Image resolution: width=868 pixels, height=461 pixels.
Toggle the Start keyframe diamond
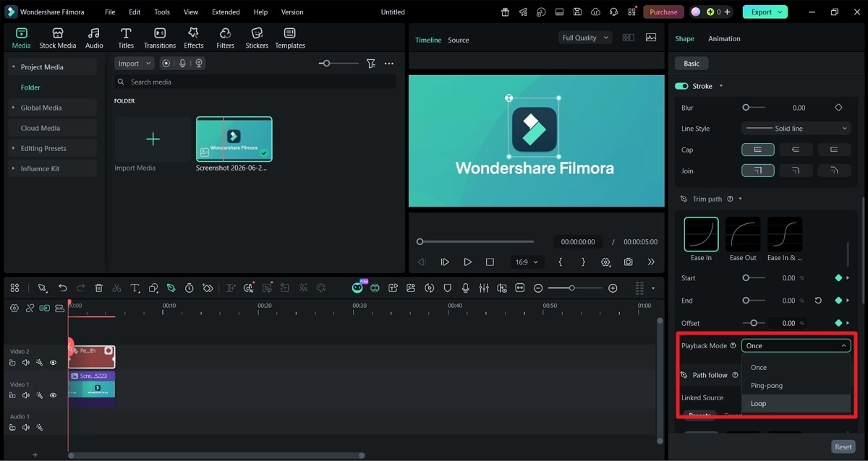(838, 277)
